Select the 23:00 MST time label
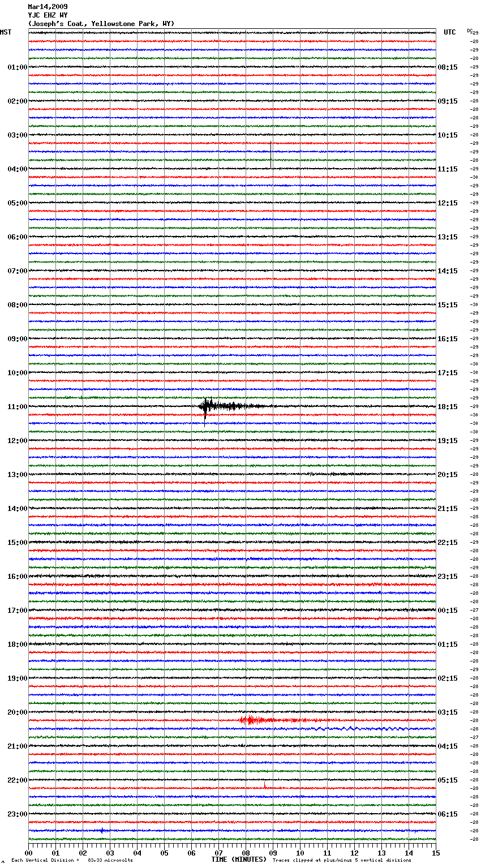Viewport: 481px width, 868px height. pos(18,814)
